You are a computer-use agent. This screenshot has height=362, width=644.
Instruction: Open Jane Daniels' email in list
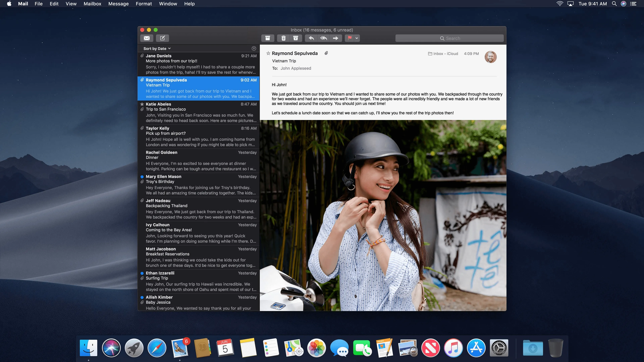coord(199,64)
